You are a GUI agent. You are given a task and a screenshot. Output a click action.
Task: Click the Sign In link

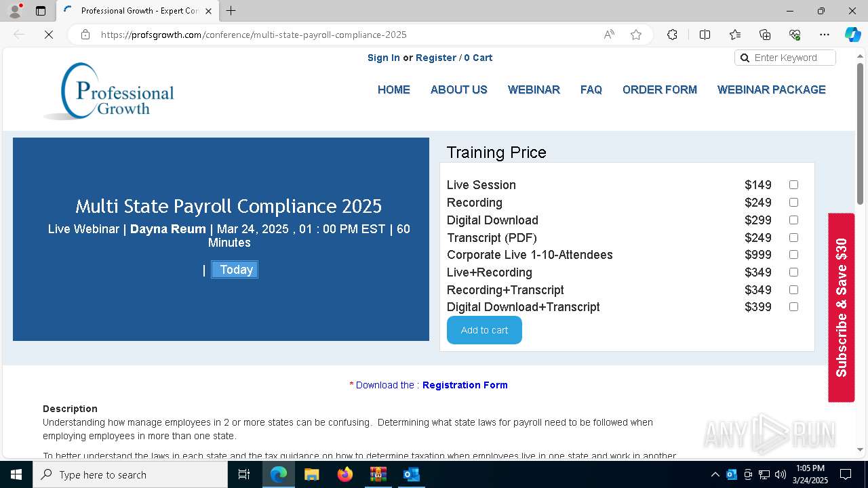[x=384, y=58]
